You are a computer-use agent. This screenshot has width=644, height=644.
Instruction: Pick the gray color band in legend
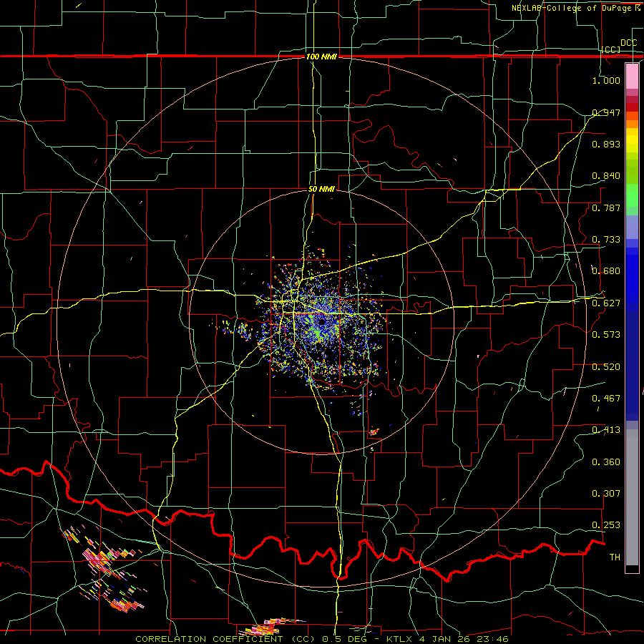[x=632, y=497]
